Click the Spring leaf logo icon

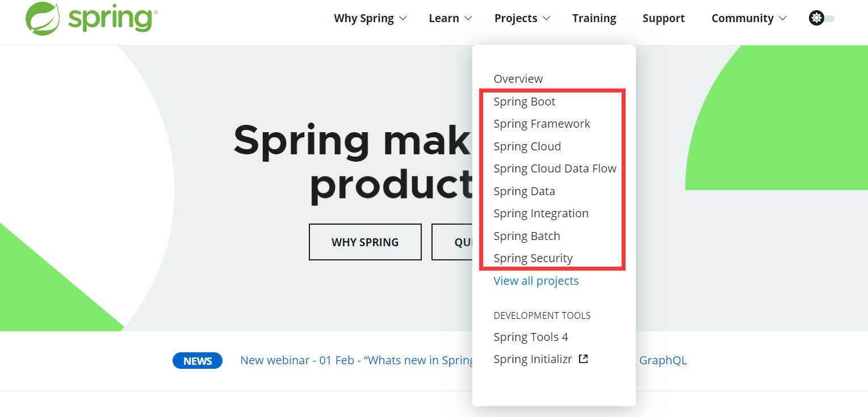coord(43,18)
